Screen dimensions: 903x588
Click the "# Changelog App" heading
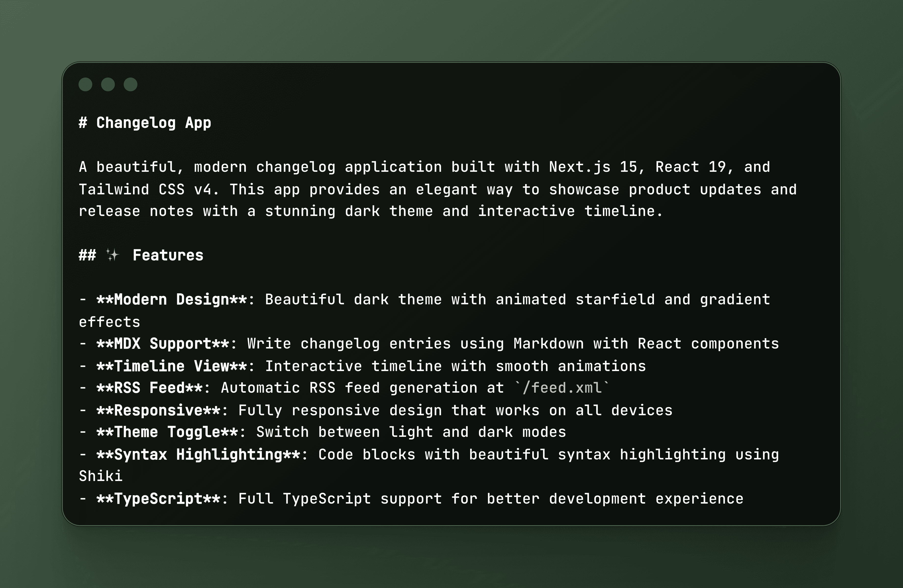[x=145, y=123]
